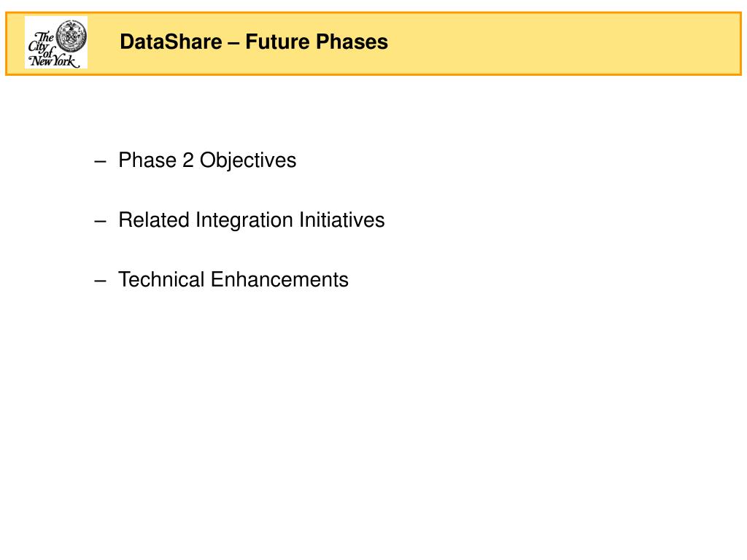Screen dimensions: 747x560
Task: Click the dash bullet before Technical Enhancements
Action: (x=100, y=281)
